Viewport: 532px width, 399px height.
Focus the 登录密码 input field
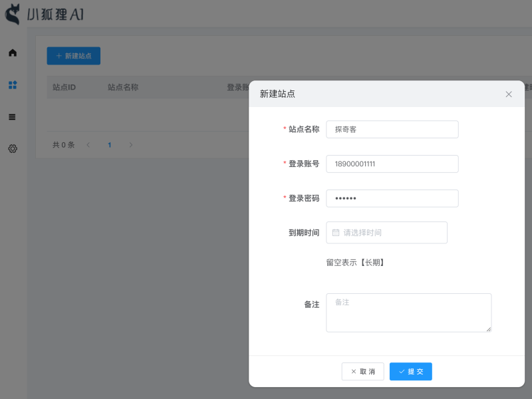[392, 198]
